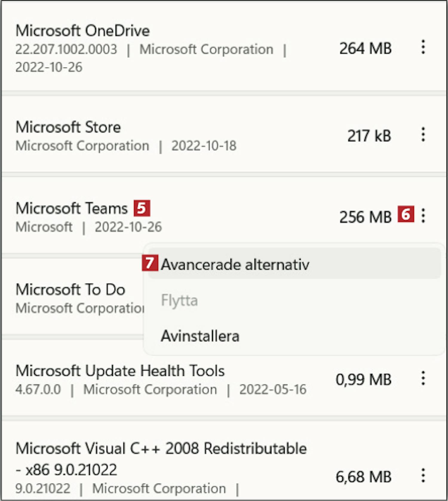Click the Update Health Tools date 2022-05-16
448x501 pixels.
point(273,390)
